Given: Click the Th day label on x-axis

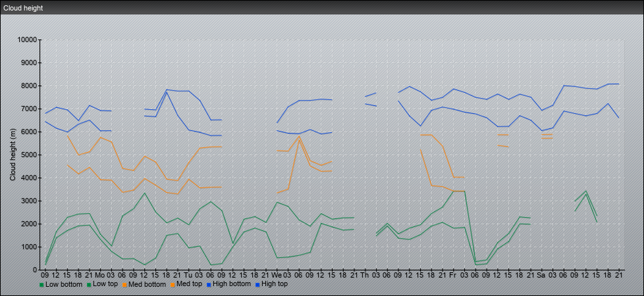Looking at the screenshot, I should pos(365,275).
